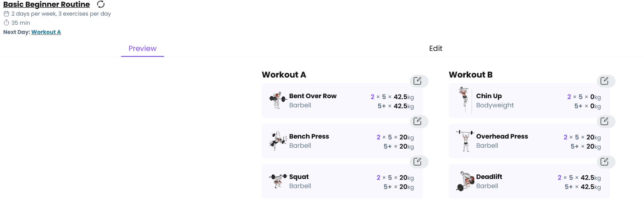This screenshot has height=212, width=644.
Task: Click the Overhead Press exercise thumbnail
Action: (x=464, y=141)
